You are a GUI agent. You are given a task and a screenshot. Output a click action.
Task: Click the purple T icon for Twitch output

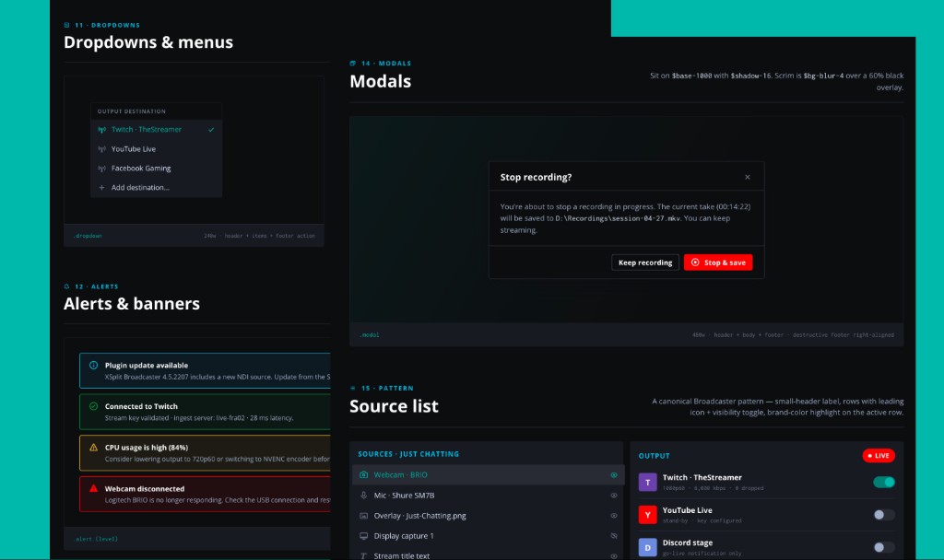(x=648, y=482)
